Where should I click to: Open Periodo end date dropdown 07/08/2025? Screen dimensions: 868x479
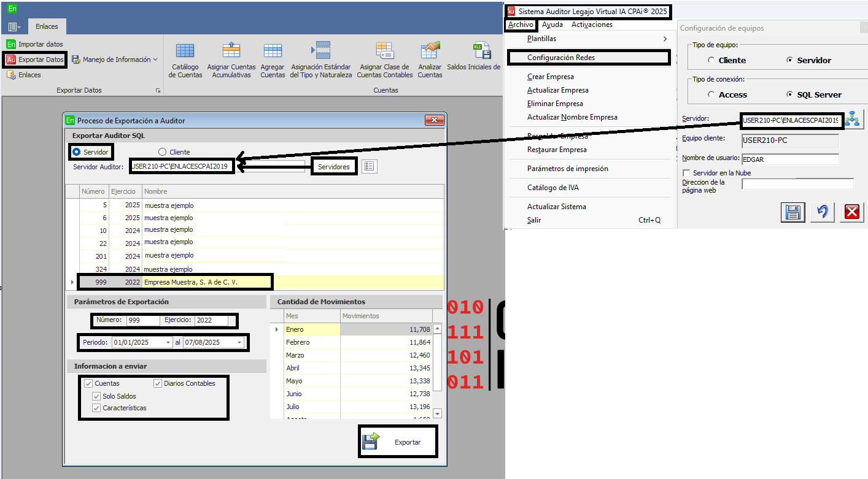click(x=239, y=342)
